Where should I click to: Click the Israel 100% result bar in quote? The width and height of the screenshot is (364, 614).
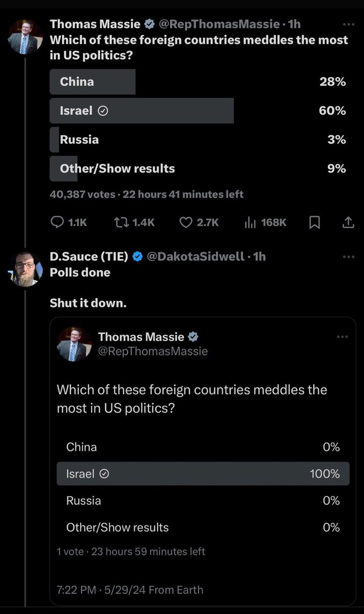click(x=202, y=474)
